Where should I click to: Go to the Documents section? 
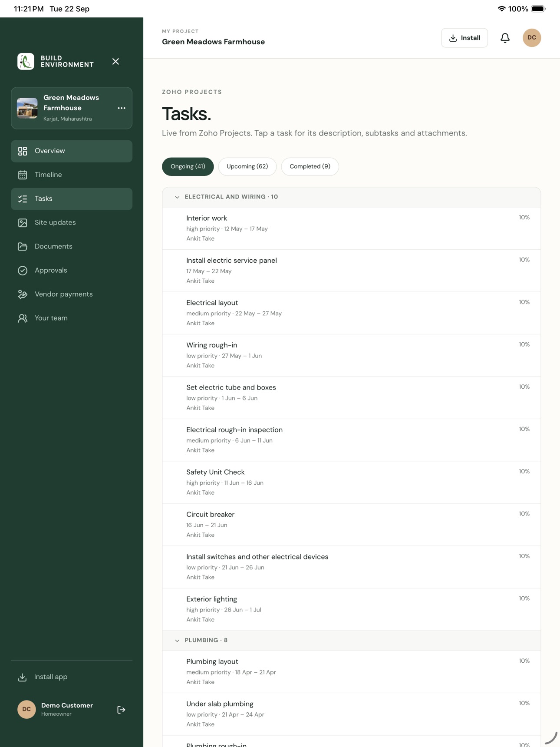coord(72,247)
